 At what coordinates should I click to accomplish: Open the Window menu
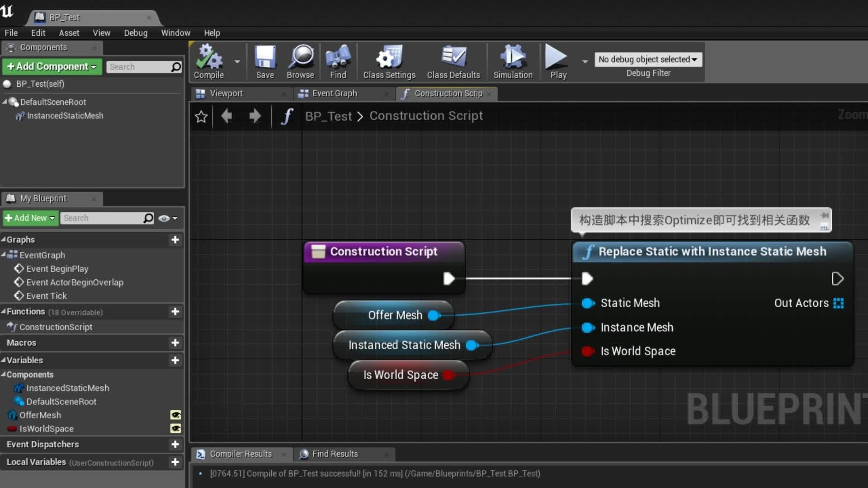176,33
